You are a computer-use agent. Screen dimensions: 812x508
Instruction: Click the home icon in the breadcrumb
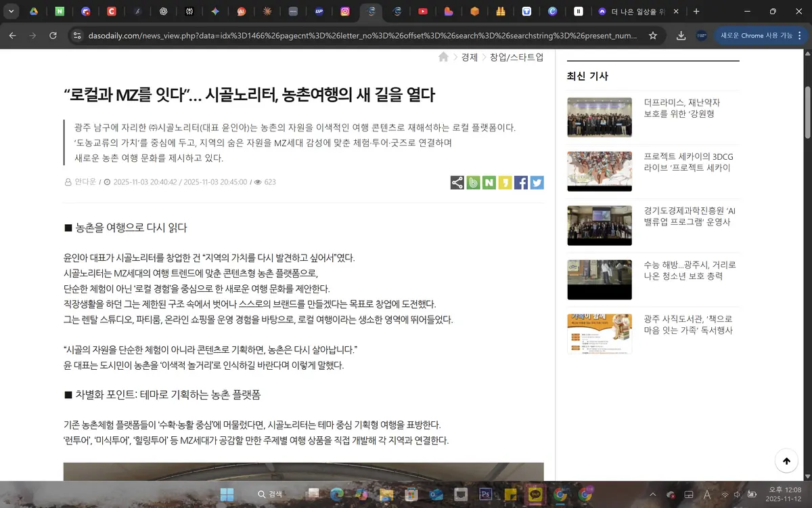[x=443, y=58]
